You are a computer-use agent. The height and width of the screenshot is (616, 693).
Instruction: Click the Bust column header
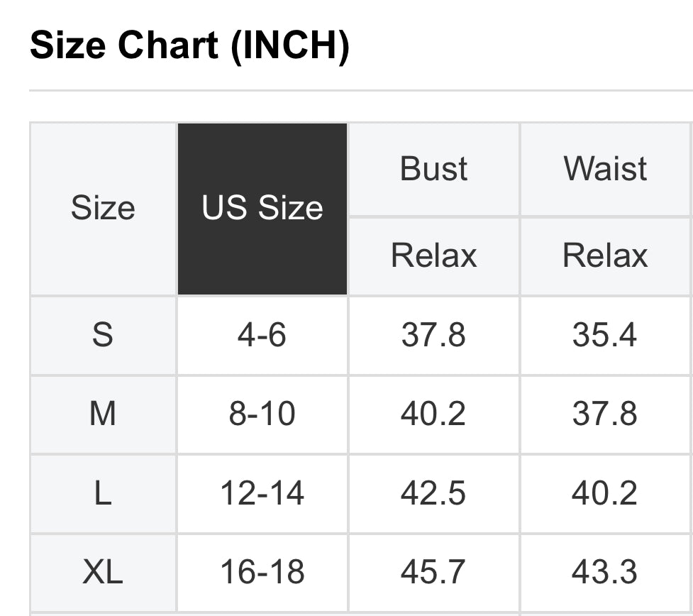click(433, 169)
